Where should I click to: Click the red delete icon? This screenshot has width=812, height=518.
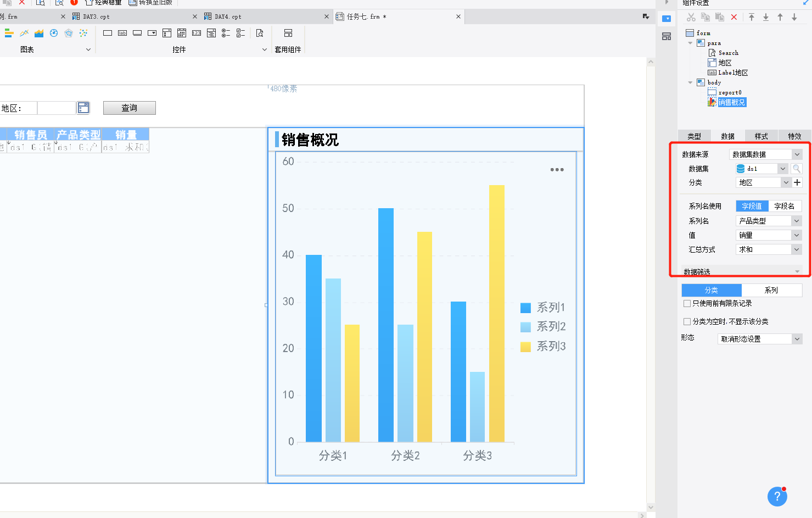734,17
